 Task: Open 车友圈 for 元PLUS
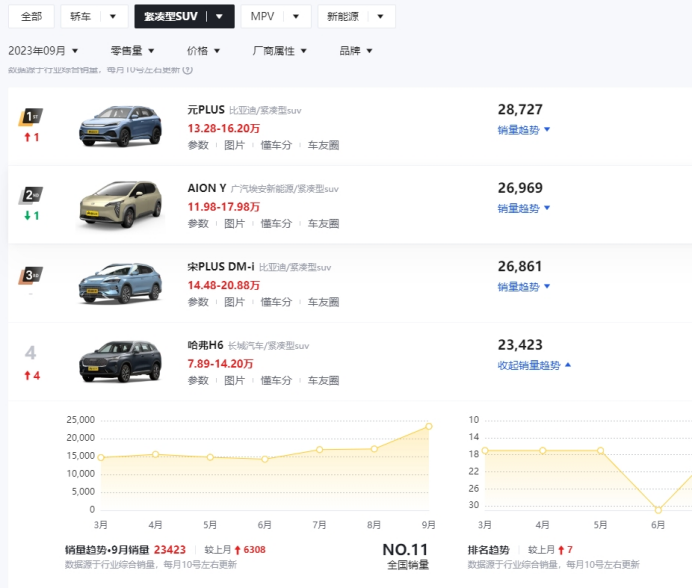click(323, 145)
